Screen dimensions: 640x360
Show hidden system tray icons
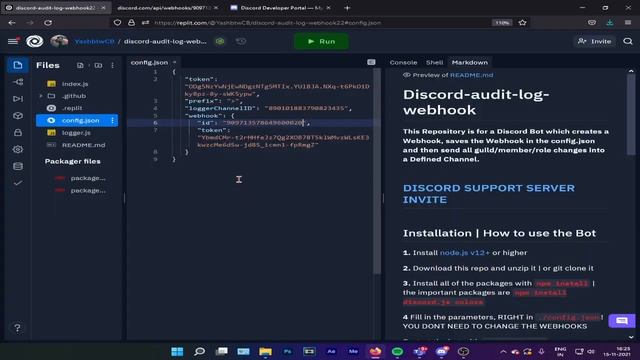pyautogui.click(x=503, y=352)
